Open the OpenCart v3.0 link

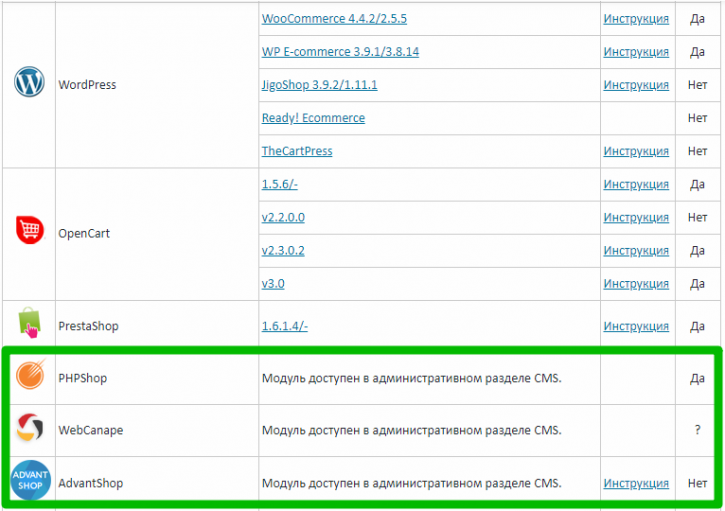pos(273,283)
